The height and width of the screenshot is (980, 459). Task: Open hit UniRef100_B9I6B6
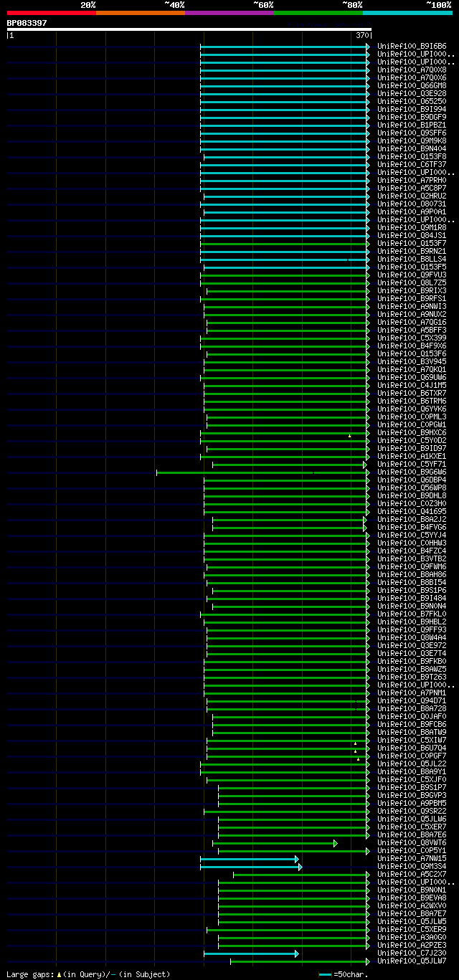(412, 47)
